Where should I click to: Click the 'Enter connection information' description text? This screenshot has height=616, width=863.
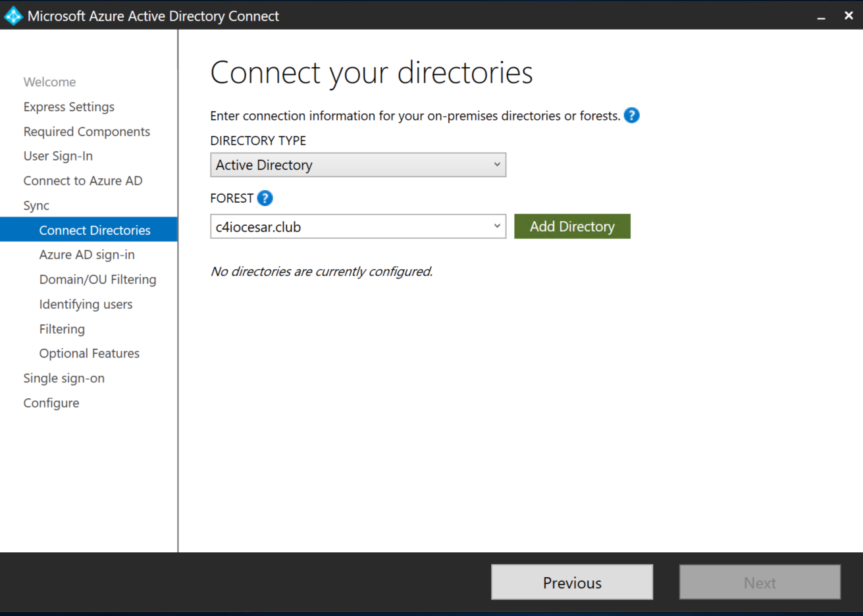(x=415, y=116)
